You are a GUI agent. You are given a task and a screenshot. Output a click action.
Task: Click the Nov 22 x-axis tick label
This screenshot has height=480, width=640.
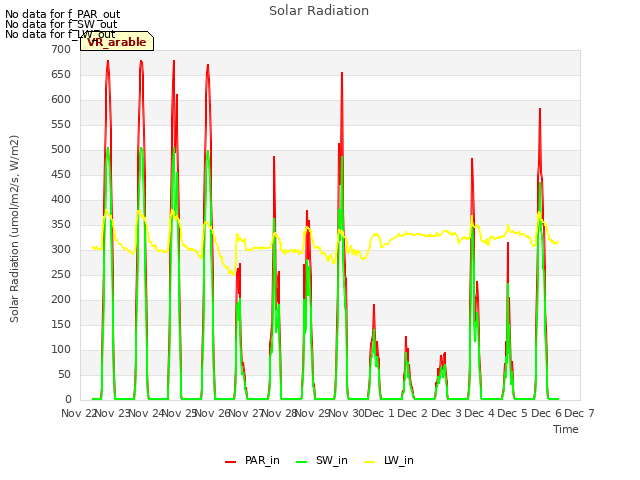(x=79, y=413)
